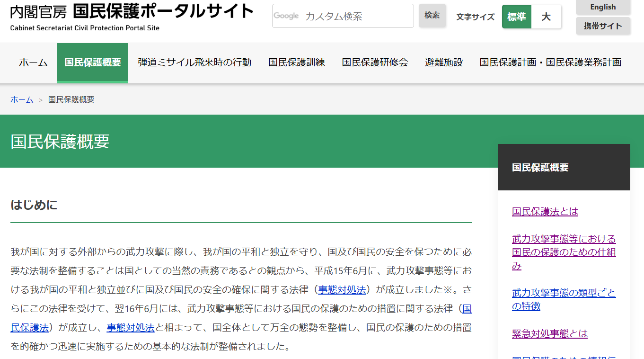Open the 国民保護研修会 menu item
The width and height of the screenshot is (644, 359).
pos(375,63)
